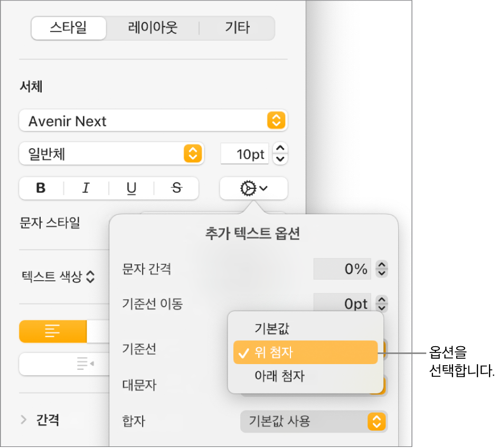This screenshot has height=448, width=499.
Task: Switch to the 기타 tab
Action: 237,28
